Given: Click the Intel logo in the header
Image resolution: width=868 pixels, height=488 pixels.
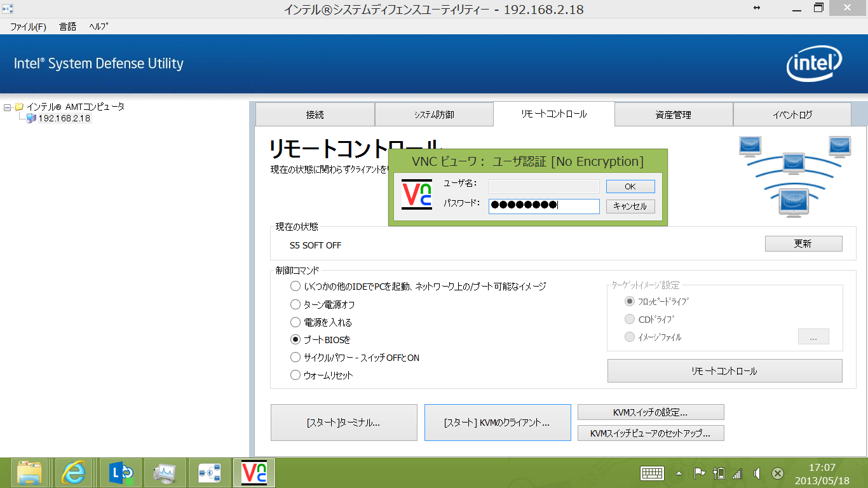Looking at the screenshot, I should [x=815, y=64].
